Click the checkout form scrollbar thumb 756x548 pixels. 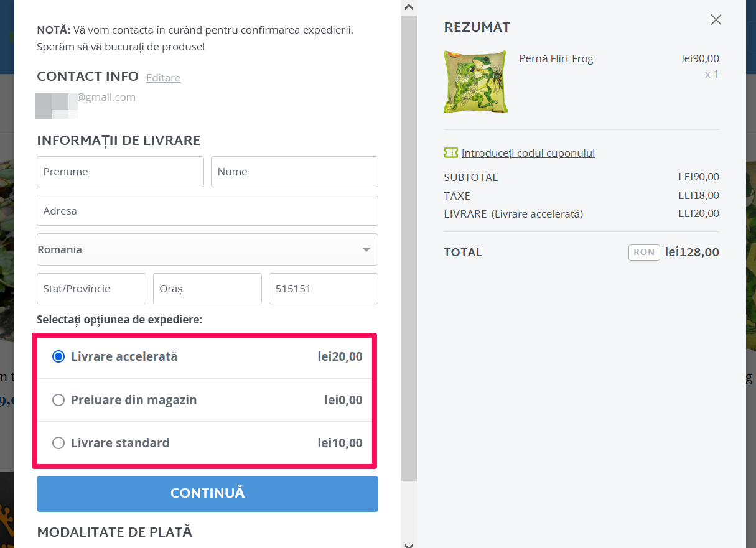[409, 248]
